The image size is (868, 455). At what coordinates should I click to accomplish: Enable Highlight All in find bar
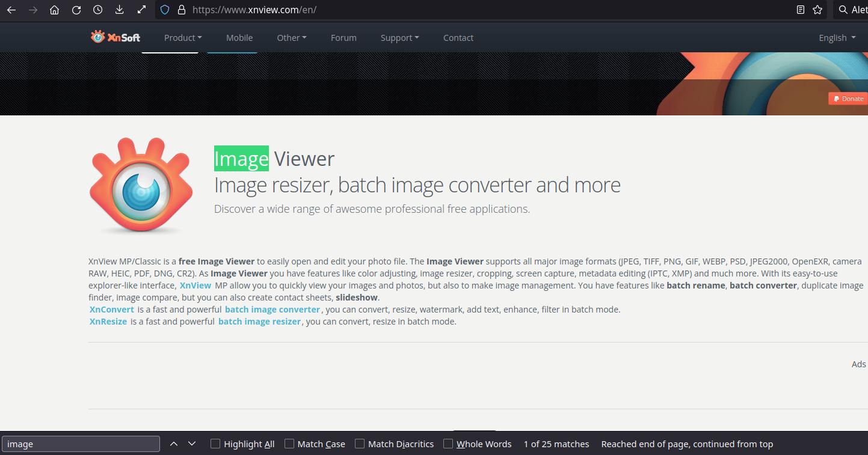[242, 444]
